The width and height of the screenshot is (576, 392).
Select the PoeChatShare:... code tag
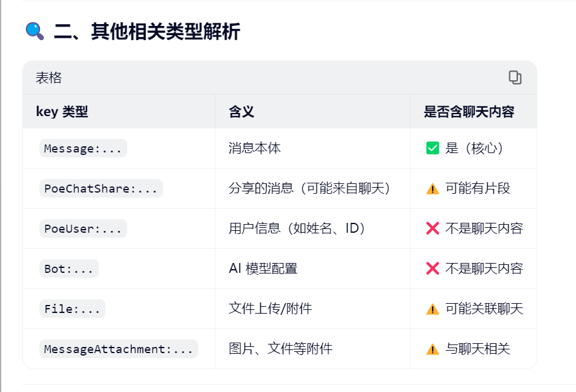(101, 188)
